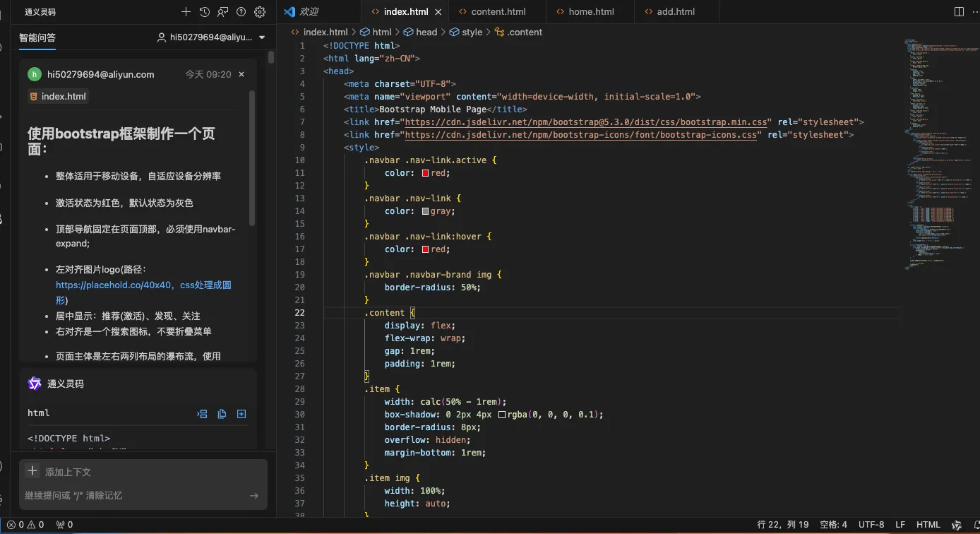The width and height of the screenshot is (980, 534).
Task: Open the index.html attachment chip in chat
Action: 58,96
